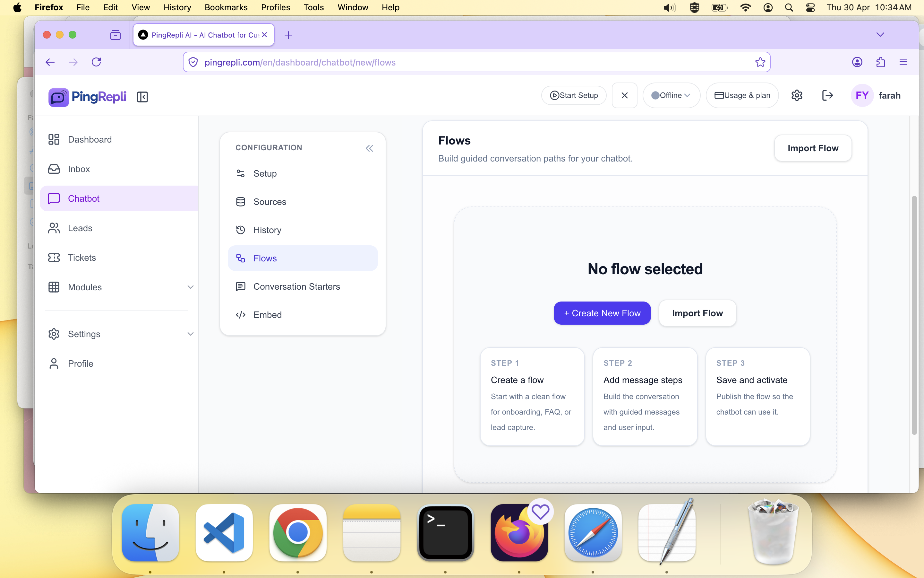Launch Terminal from the Dock
Viewport: 924px width, 578px height.
pyautogui.click(x=446, y=533)
